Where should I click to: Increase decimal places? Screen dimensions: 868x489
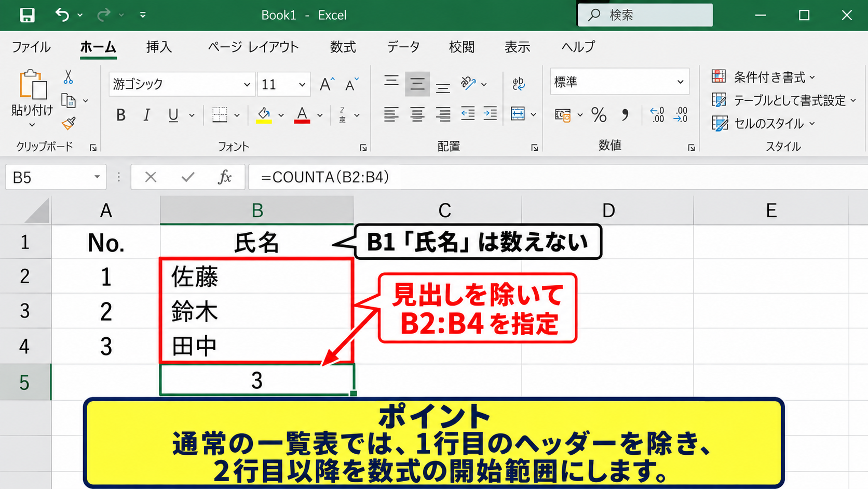click(x=657, y=115)
